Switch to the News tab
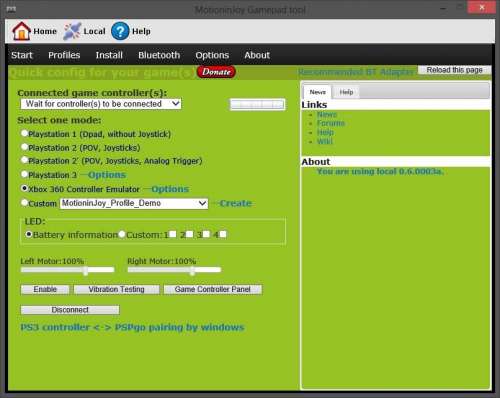Screen dimensions: 500x398 [x=317, y=92]
